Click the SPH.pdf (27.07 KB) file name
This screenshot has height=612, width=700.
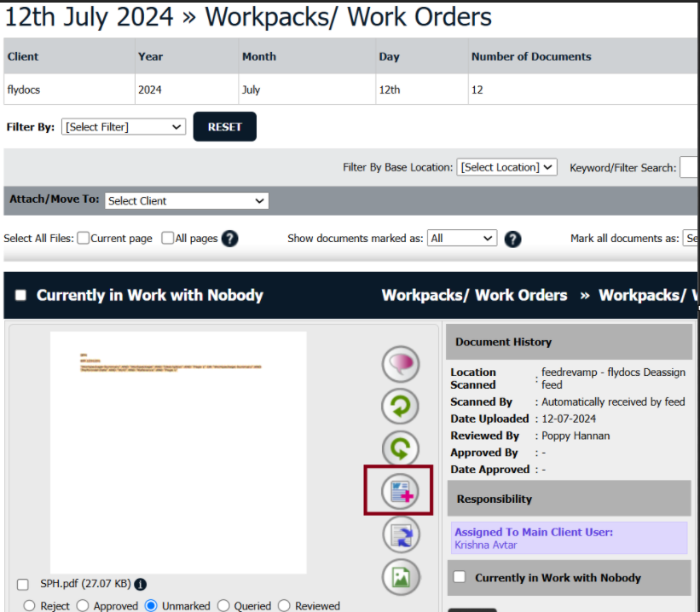click(85, 584)
